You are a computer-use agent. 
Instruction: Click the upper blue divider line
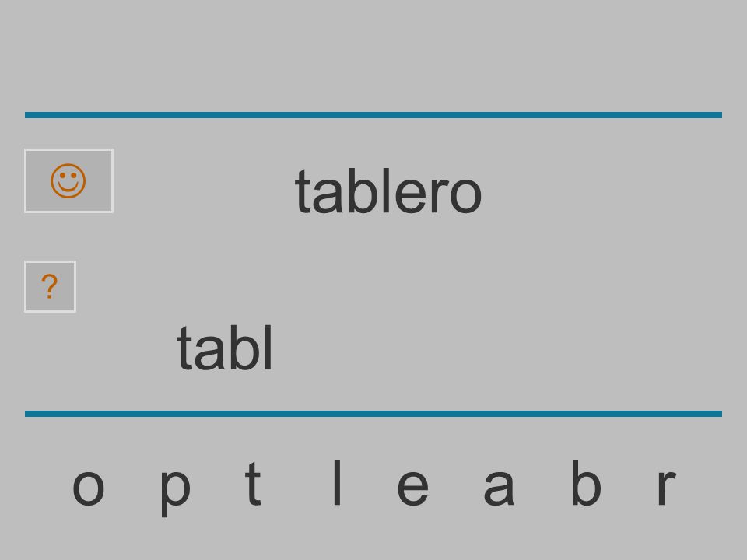point(373,115)
